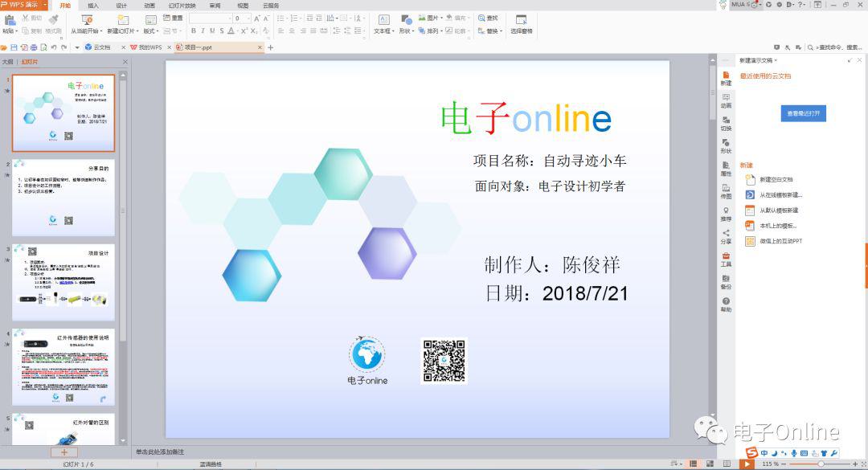
Task: Click the 查看最近打开 button
Action: [803, 113]
